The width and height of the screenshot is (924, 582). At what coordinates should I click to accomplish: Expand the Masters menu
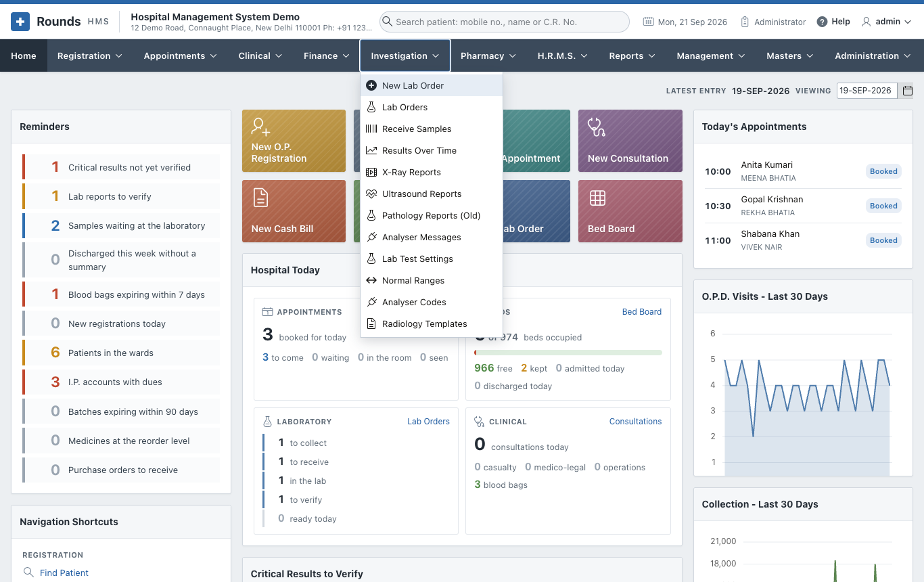(x=790, y=55)
